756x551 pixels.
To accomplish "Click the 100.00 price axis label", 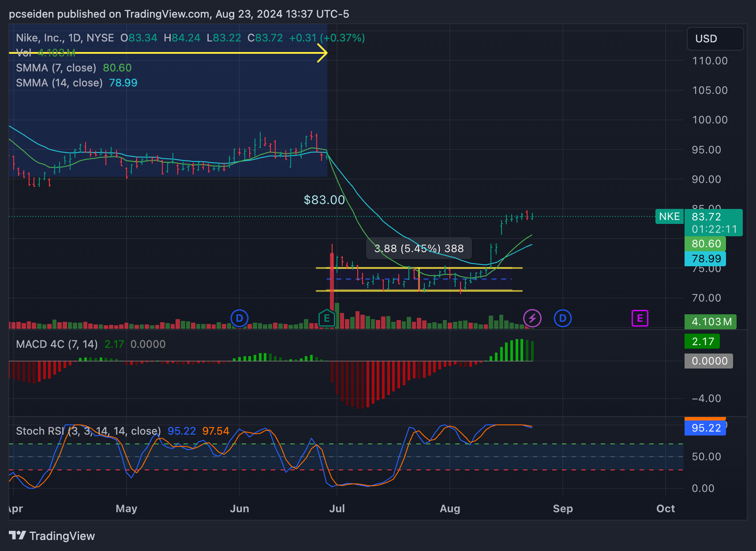I will click(x=710, y=120).
